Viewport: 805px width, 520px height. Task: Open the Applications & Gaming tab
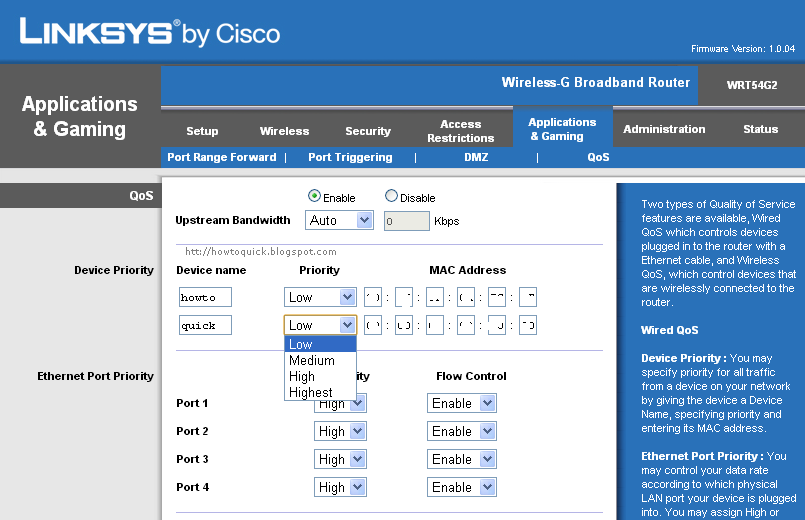[563, 129]
